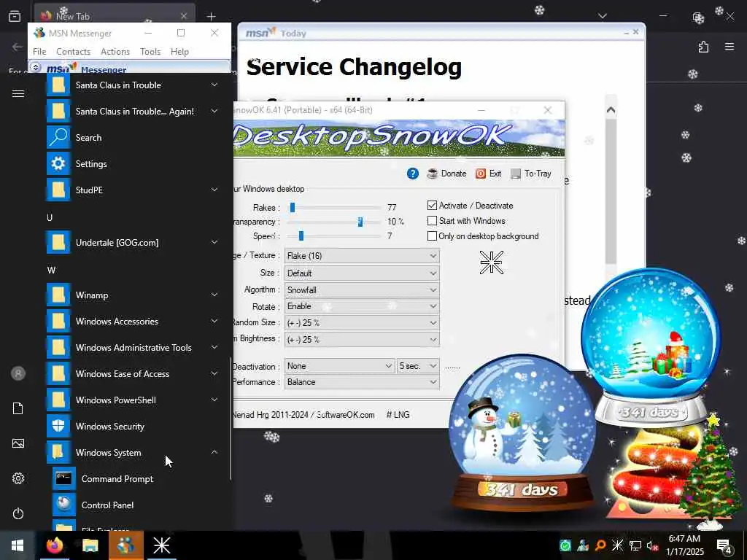Open the Random Size dropdown
Screen dimensions: 747x560
tap(362, 323)
